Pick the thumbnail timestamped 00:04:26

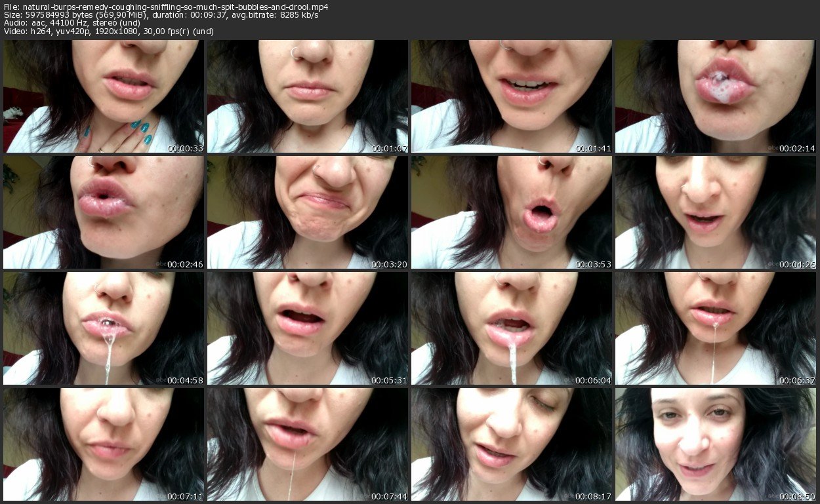pyautogui.click(x=716, y=212)
